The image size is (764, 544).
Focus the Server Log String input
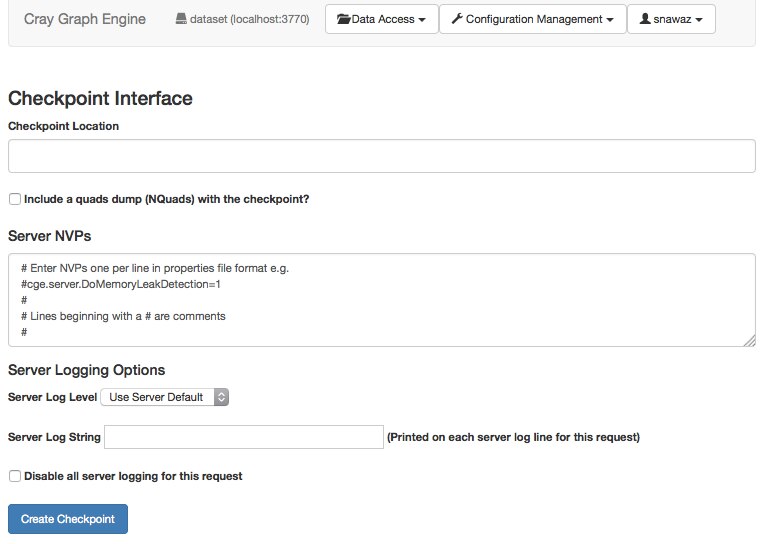pyautogui.click(x=244, y=437)
